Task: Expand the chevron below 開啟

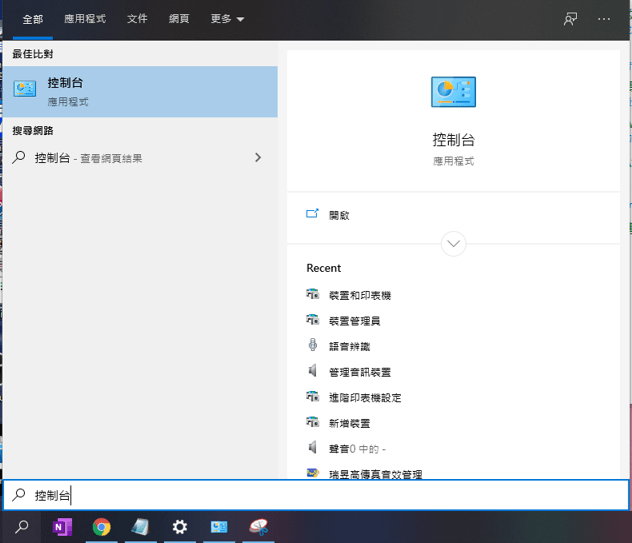Action: pyautogui.click(x=453, y=243)
